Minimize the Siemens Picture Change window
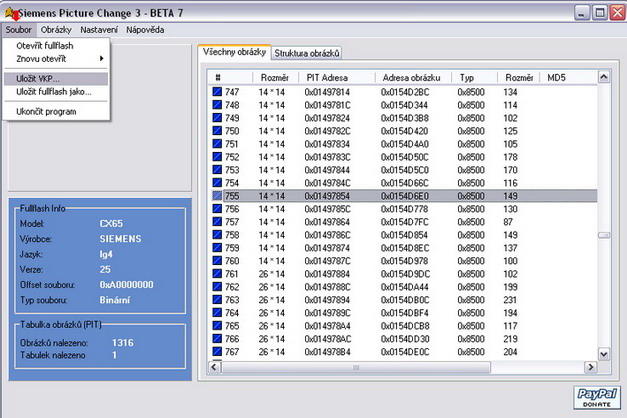Screen dimensions: 627x418 582,13
